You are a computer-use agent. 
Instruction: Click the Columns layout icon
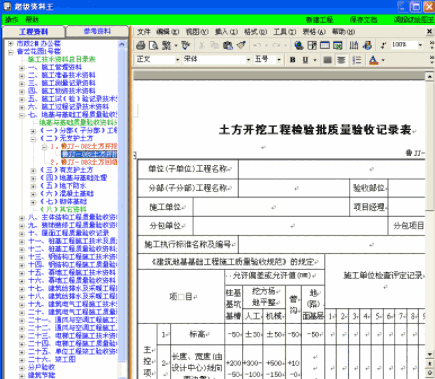coord(354,45)
